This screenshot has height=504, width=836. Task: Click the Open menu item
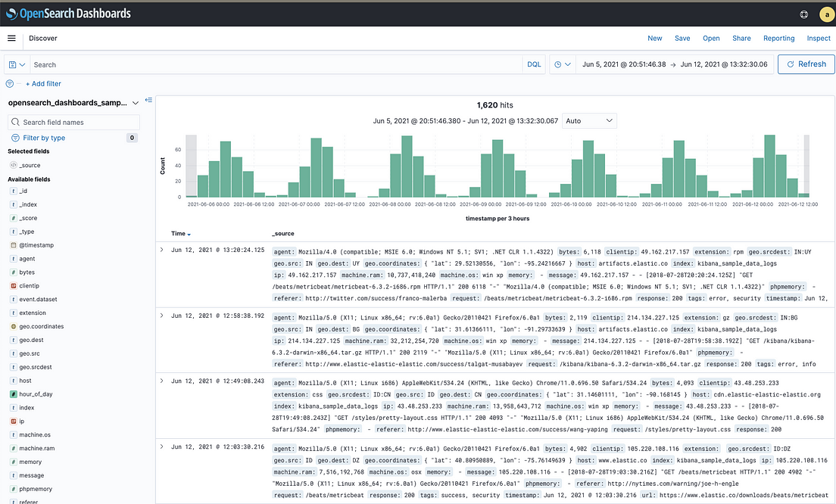click(x=711, y=39)
